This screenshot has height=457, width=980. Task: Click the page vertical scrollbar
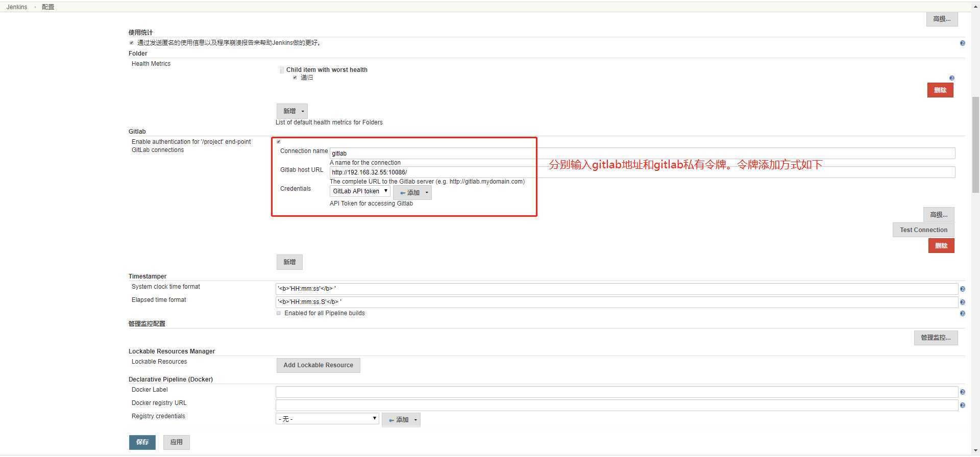pos(975,144)
